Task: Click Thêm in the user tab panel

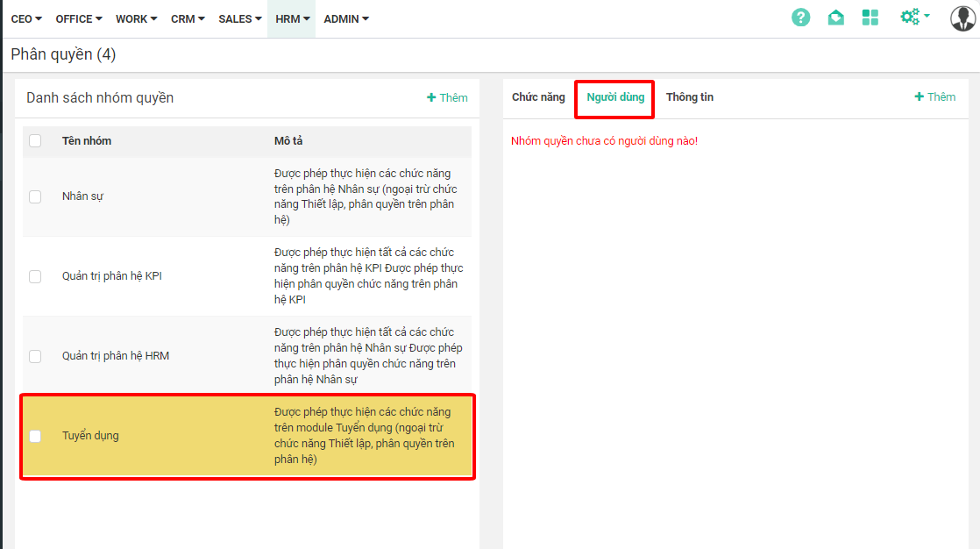Action: (934, 97)
